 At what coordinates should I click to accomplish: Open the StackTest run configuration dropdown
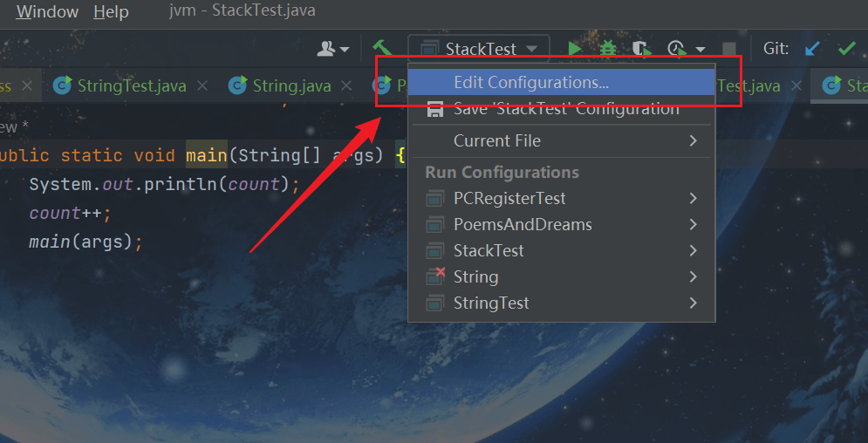(x=480, y=49)
